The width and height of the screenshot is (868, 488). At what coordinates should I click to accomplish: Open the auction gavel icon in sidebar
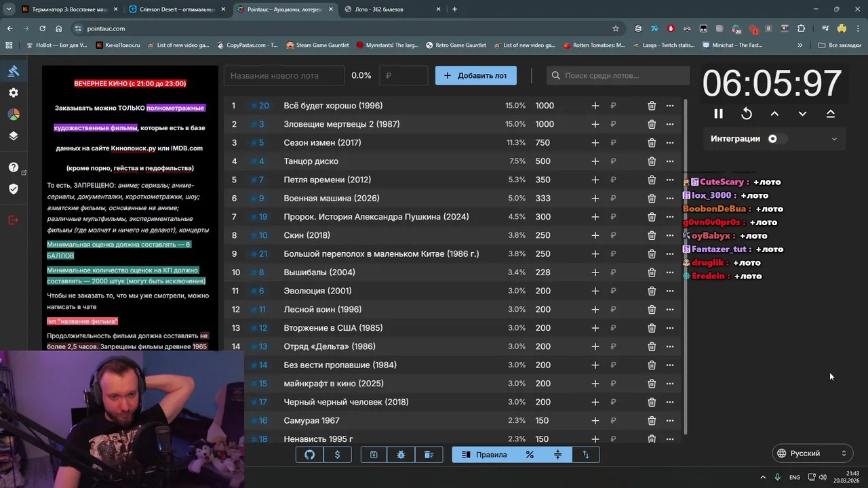[14, 71]
